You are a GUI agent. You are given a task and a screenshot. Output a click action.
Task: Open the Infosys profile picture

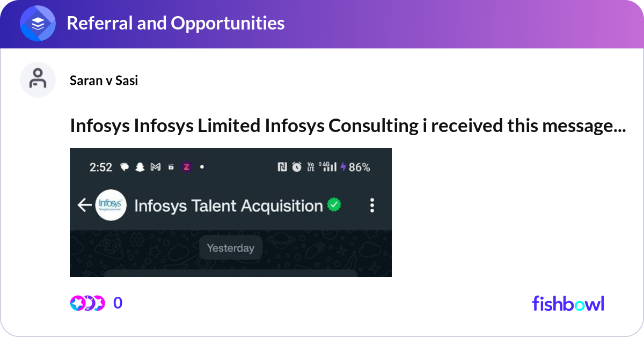click(110, 205)
